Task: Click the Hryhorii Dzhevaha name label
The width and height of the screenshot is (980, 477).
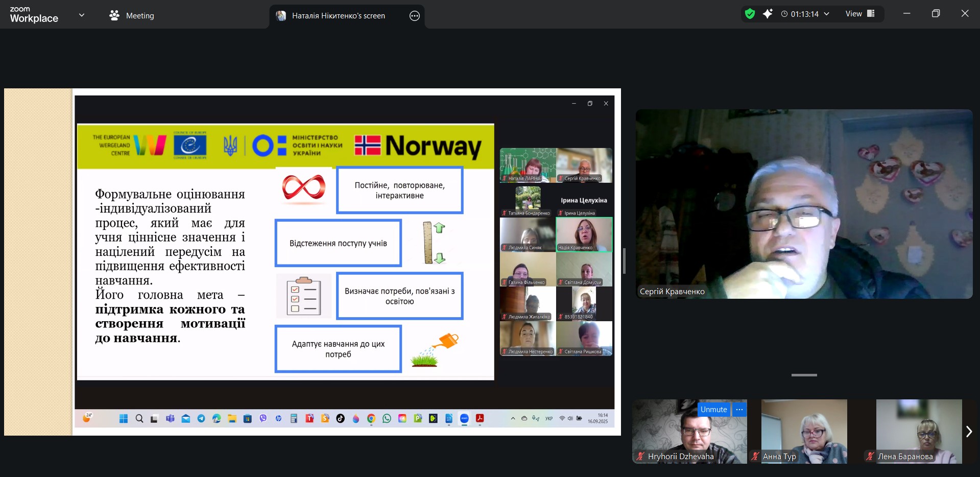Action: point(680,457)
